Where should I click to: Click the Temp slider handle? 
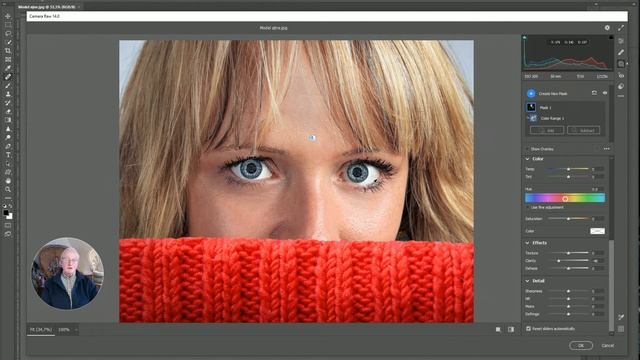[x=569, y=169]
